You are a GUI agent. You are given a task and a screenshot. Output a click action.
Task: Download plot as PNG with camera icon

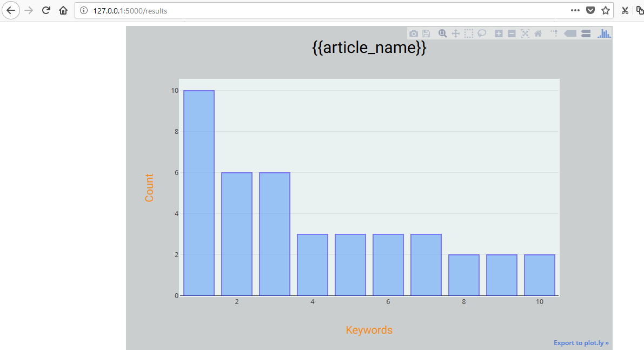pyautogui.click(x=414, y=33)
